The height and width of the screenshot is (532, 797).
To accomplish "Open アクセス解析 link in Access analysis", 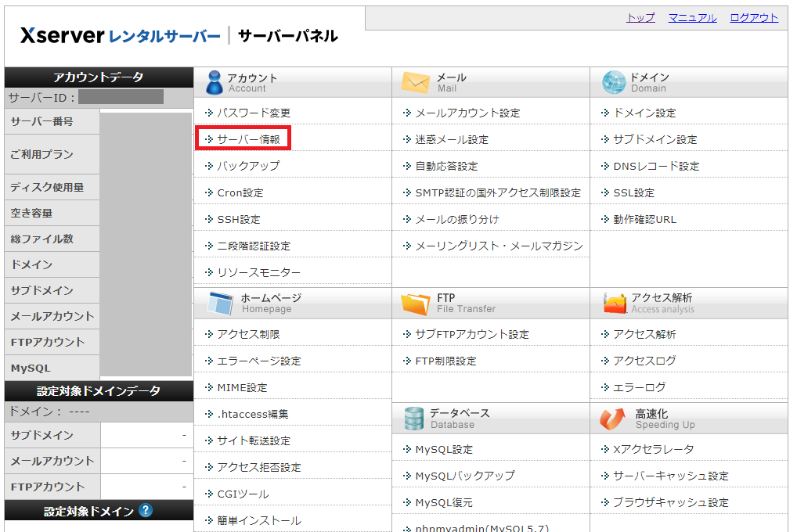I will pos(644,334).
